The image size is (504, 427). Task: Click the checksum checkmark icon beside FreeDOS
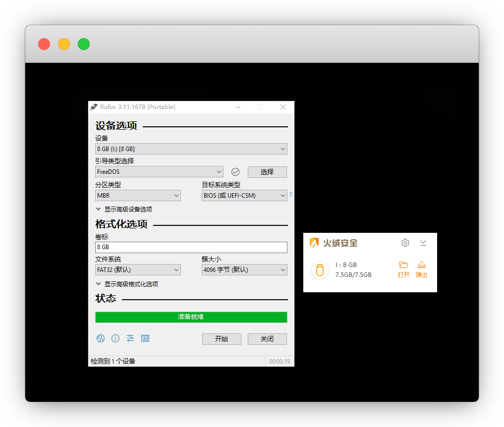coord(235,172)
